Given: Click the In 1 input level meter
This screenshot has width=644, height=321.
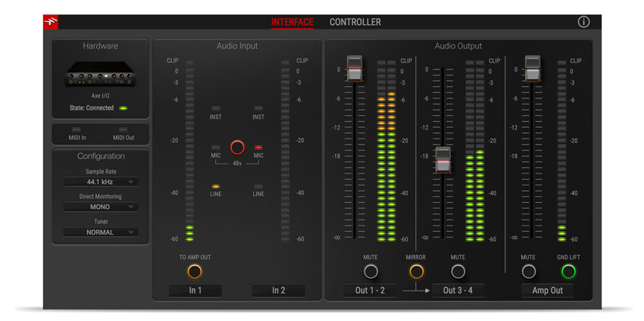Looking at the screenshot, I should click(x=189, y=151).
